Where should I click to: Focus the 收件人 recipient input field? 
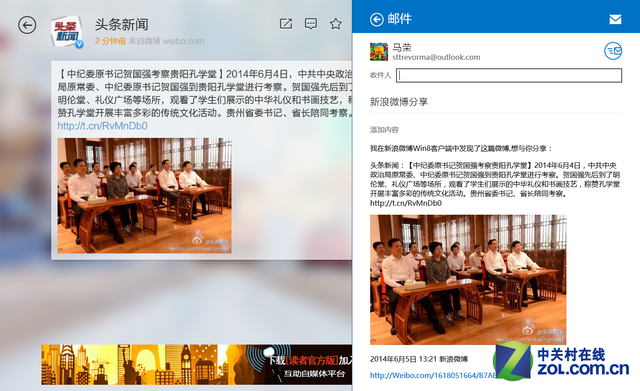pyautogui.click(x=509, y=76)
